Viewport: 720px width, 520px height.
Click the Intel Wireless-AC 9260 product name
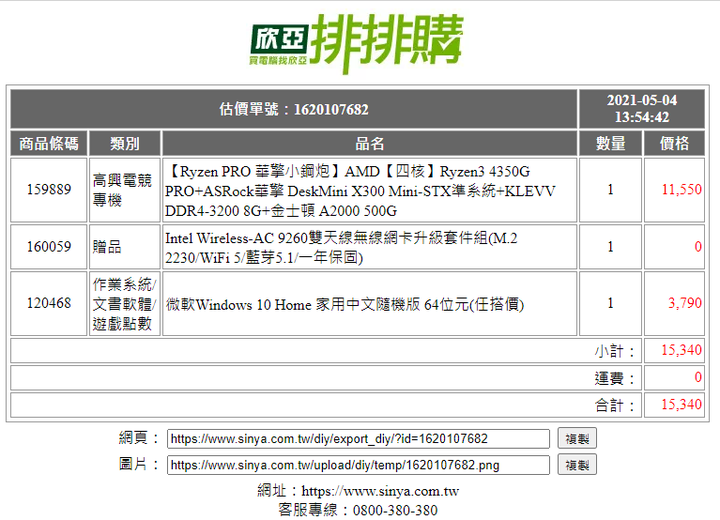tap(341, 248)
